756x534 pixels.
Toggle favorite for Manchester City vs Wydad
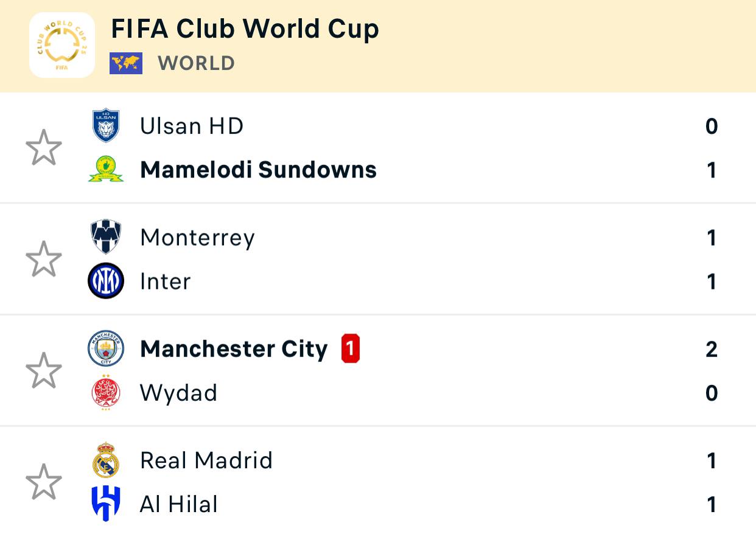[44, 370]
